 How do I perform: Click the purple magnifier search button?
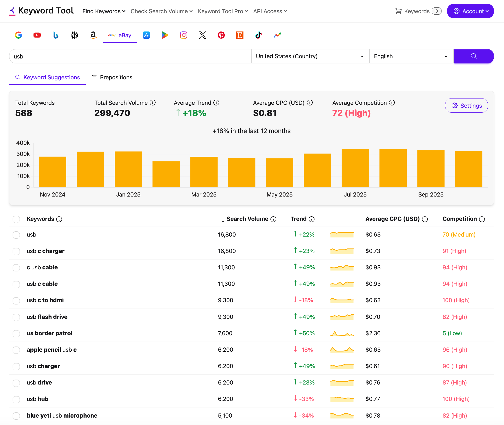tap(473, 56)
